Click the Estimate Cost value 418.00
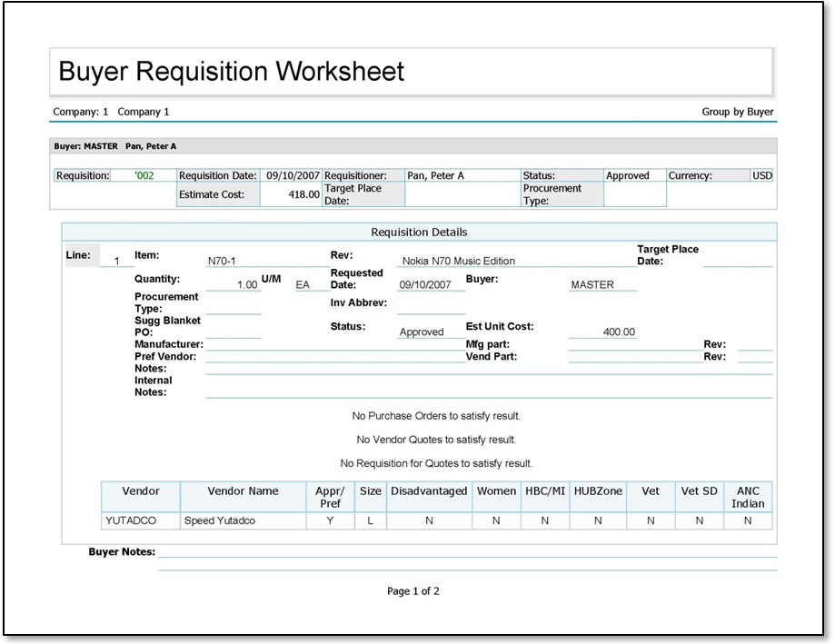Viewport: 835px width, 644px height. pos(304,194)
